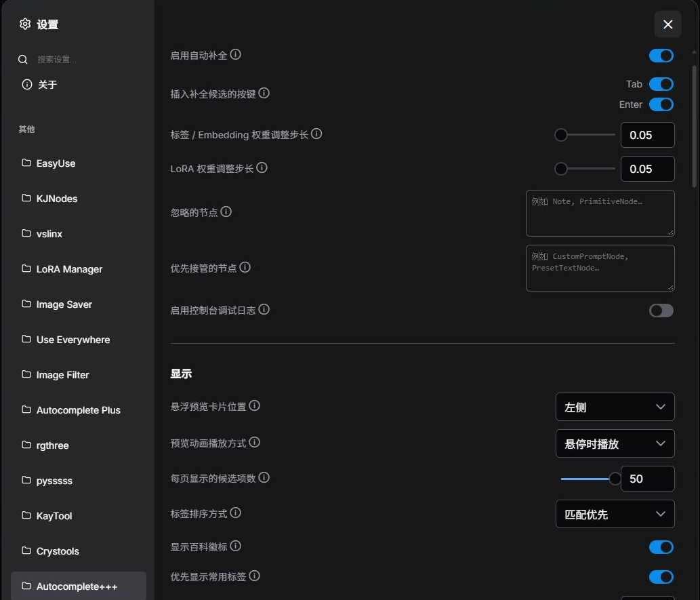This screenshot has width=700, height=600.
Task: Click info icon next to 启用控制台调试日志
Action: click(264, 309)
